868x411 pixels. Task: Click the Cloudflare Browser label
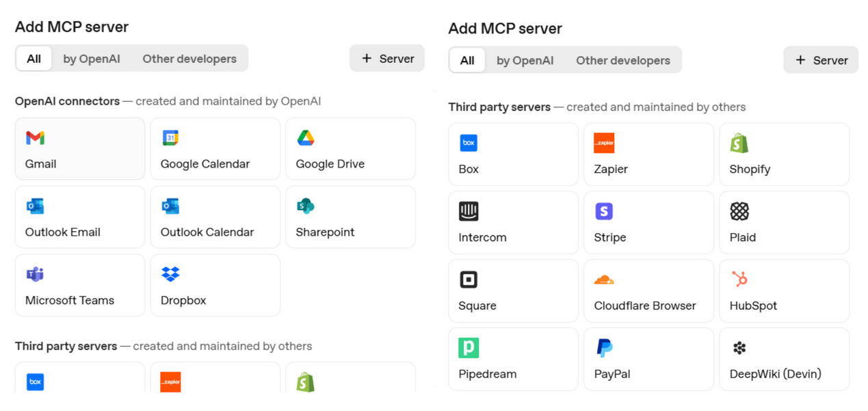pos(645,306)
